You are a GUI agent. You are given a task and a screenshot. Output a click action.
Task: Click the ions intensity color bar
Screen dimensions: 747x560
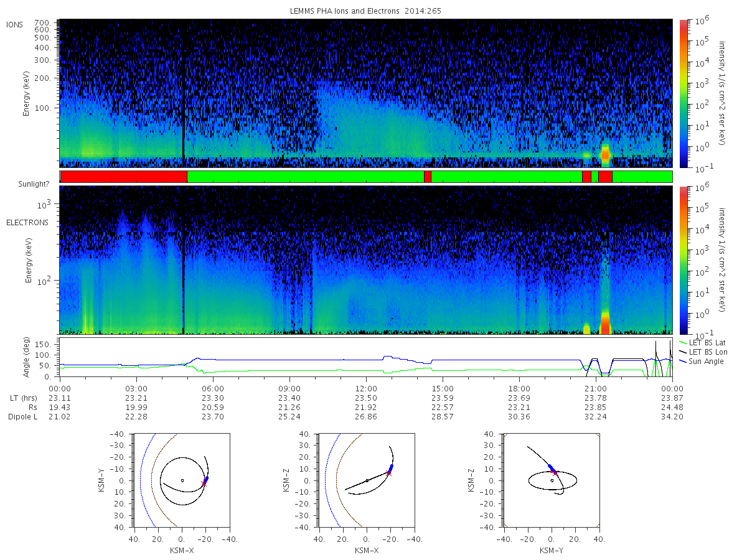click(683, 93)
